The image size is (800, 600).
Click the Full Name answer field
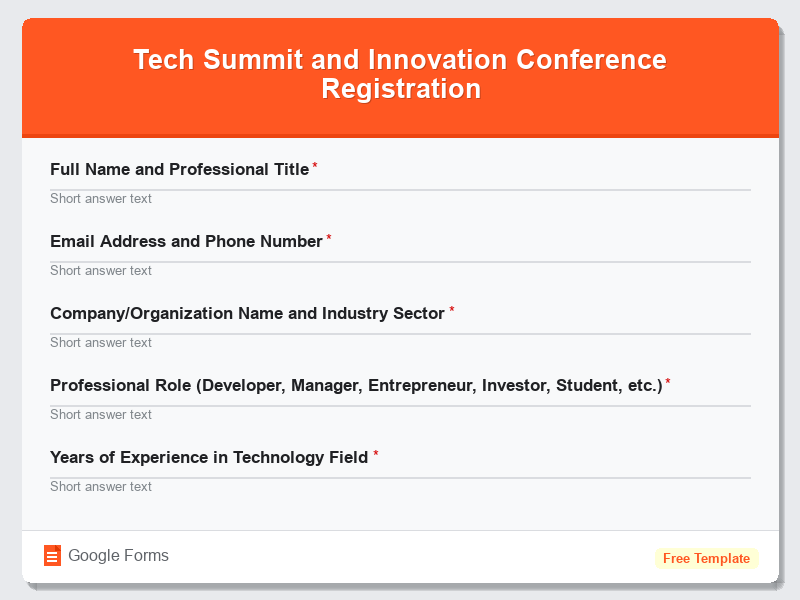[400, 198]
